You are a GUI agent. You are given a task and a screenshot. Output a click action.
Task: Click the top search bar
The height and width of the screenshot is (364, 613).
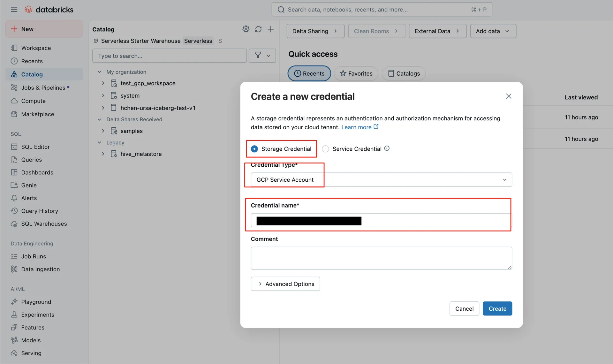coord(382,10)
